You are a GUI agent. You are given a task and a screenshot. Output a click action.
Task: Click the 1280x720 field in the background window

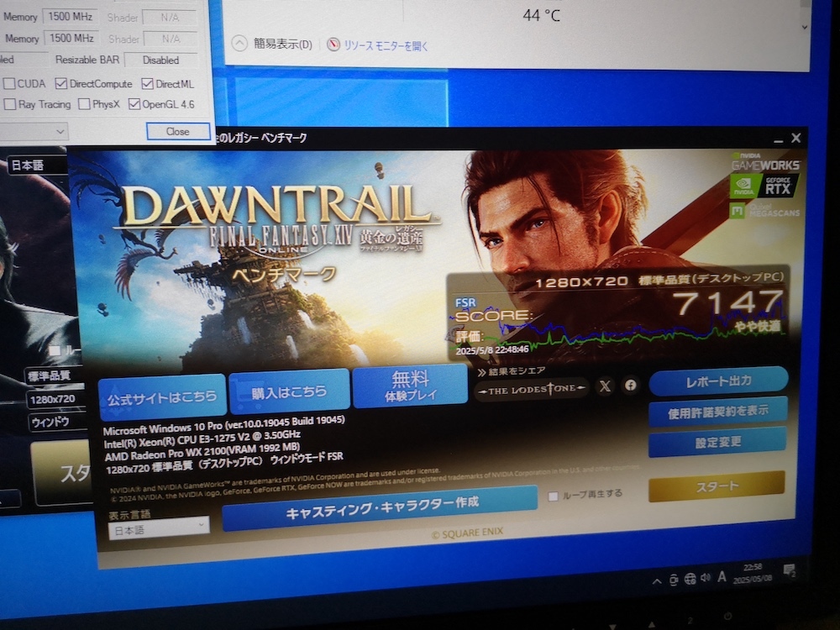click(55, 399)
